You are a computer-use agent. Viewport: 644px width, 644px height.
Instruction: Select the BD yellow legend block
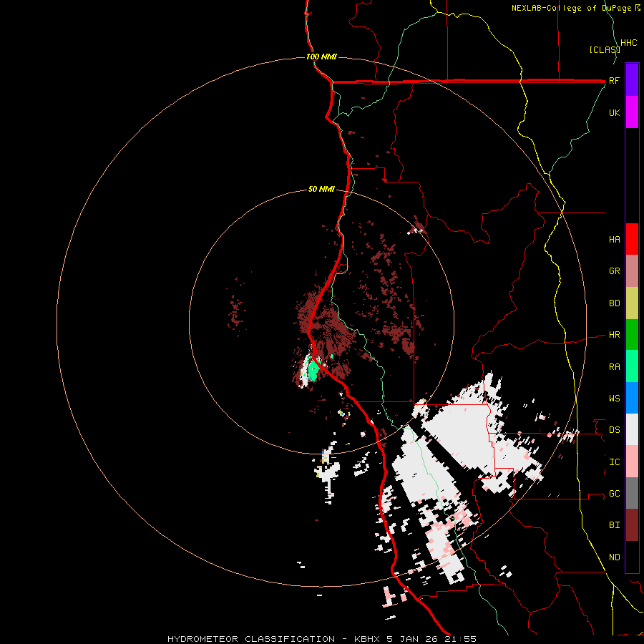pyautogui.click(x=632, y=303)
